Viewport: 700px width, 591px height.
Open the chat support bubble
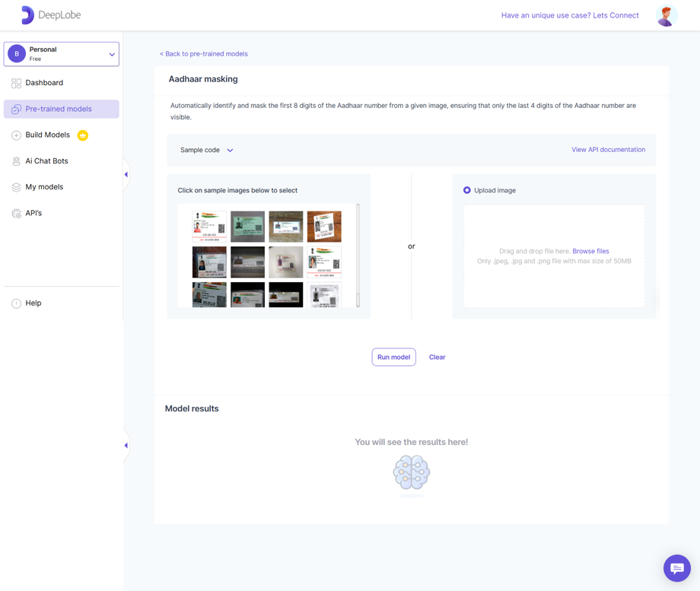(676, 567)
